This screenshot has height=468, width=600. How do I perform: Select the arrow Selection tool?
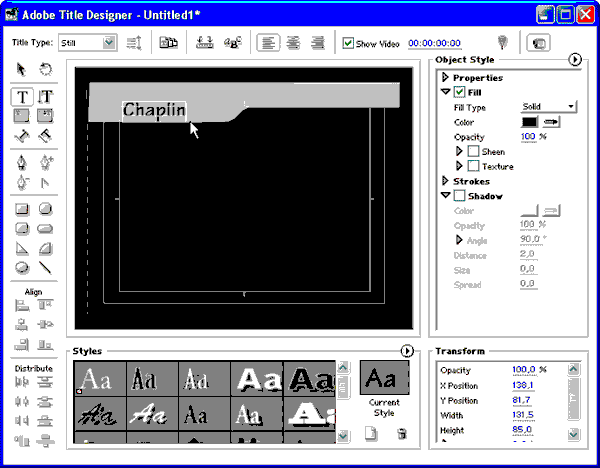[21, 70]
